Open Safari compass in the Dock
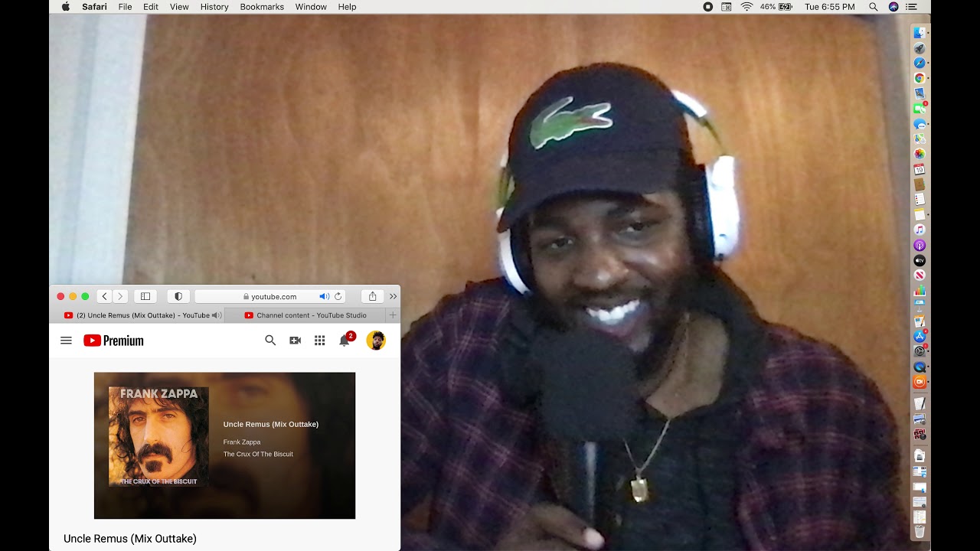The width and height of the screenshot is (980, 551). coord(920,63)
